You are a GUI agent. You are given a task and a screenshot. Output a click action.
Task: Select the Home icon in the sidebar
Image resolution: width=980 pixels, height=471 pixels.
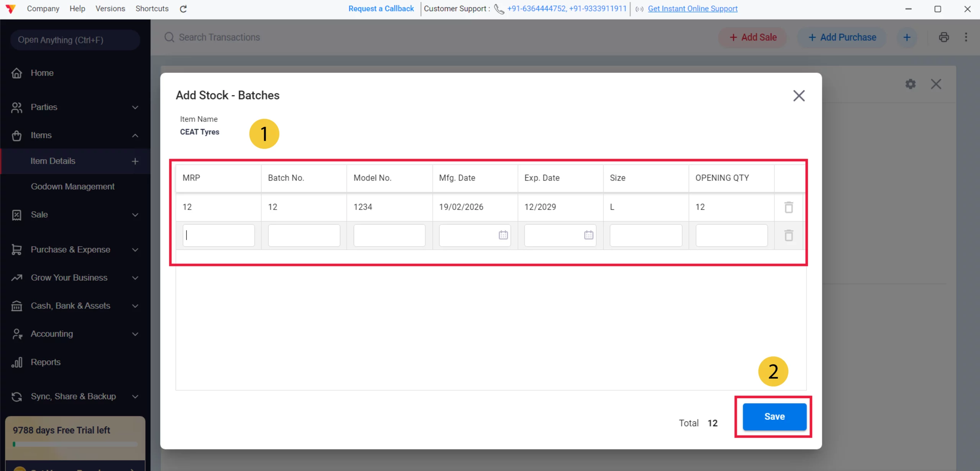(x=16, y=73)
